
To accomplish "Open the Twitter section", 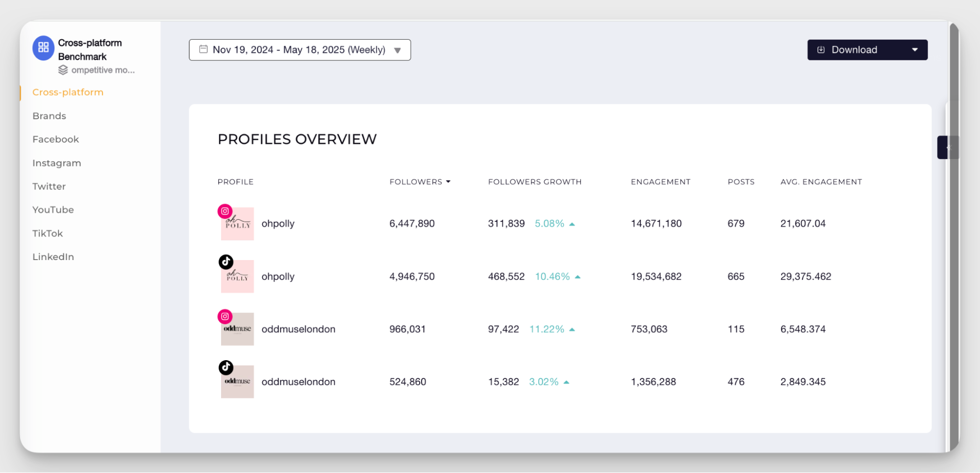I will 49,186.
